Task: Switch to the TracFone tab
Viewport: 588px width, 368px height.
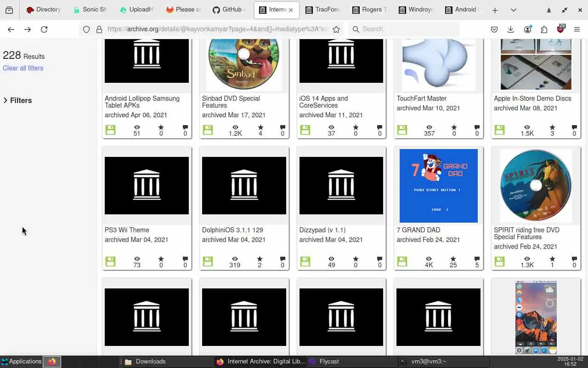Action: pyautogui.click(x=323, y=10)
